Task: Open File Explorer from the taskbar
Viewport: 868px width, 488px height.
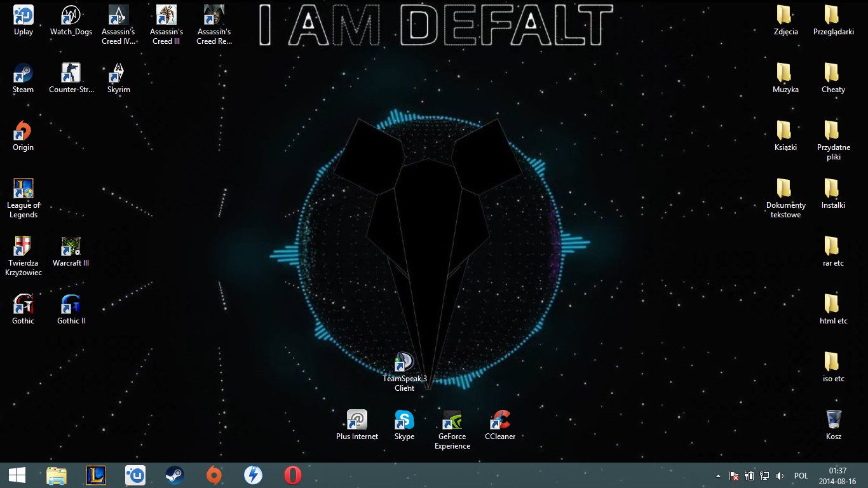Action: pyautogui.click(x=57, y=475)
